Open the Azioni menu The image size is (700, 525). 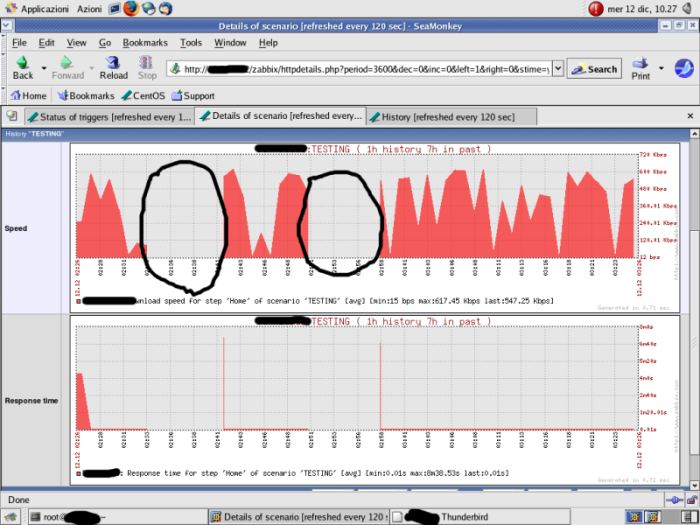coord(89,8)
